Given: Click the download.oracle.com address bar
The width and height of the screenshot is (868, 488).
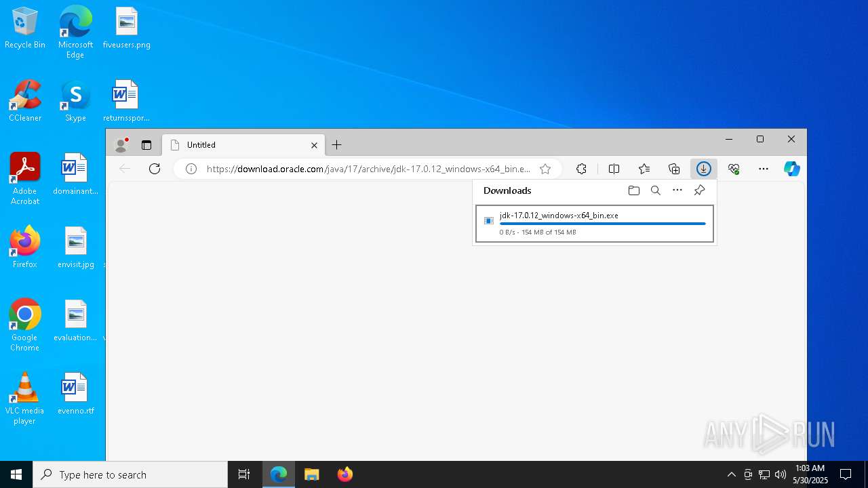Looking at the screenshot, I should [x=368, y=169].
